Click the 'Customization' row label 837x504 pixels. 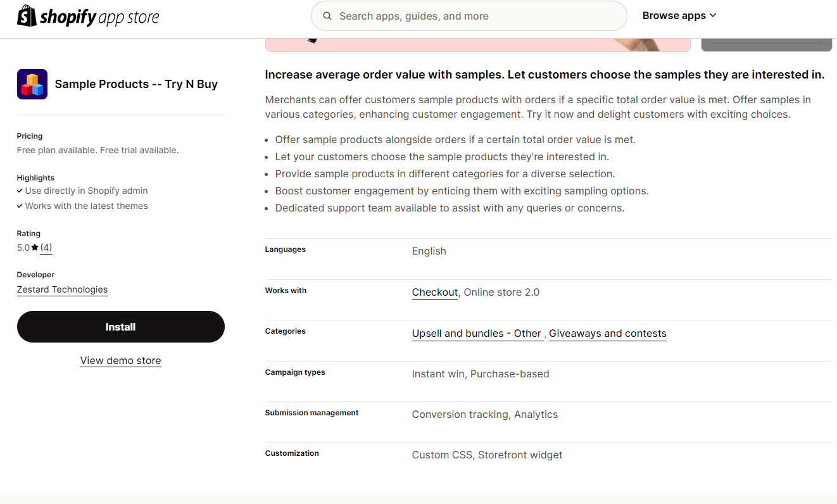tap(292, 453)
